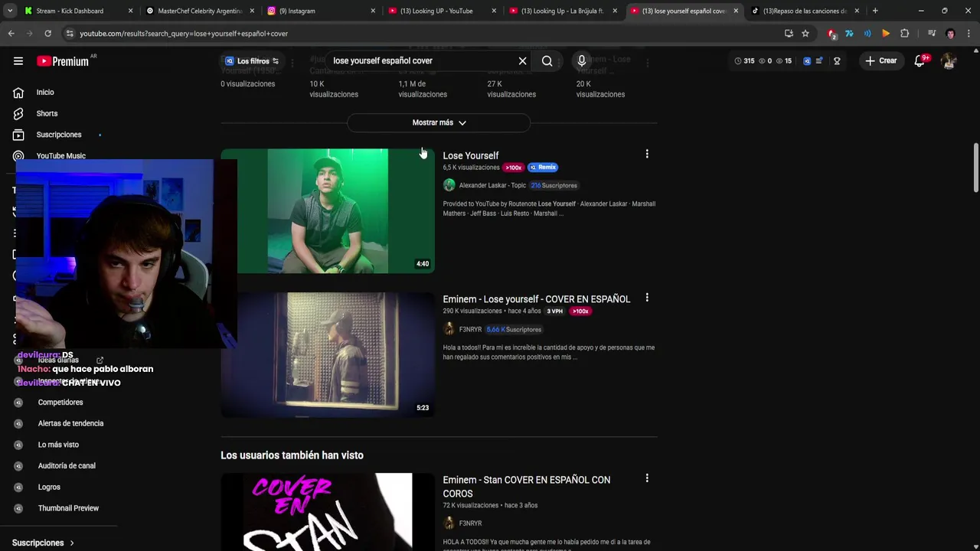Open Alertas de tendencia in the sidebar
The height and width of the screenshot is (551, 980).
70,423
